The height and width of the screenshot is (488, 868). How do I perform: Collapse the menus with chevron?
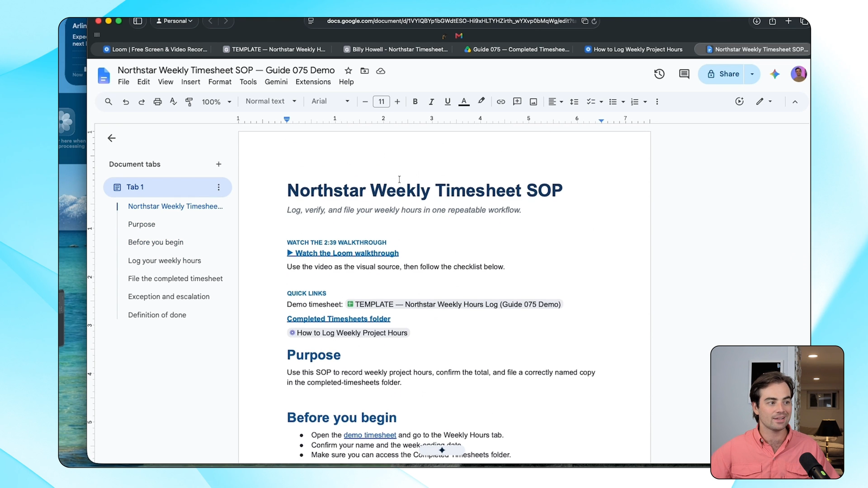[x=795, y=101]
